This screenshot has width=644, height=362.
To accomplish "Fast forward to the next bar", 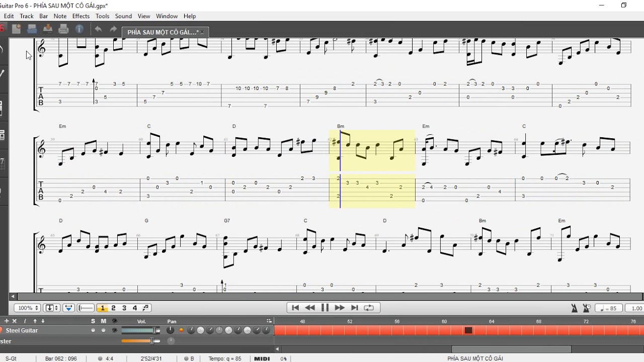I will pos(340,308).
